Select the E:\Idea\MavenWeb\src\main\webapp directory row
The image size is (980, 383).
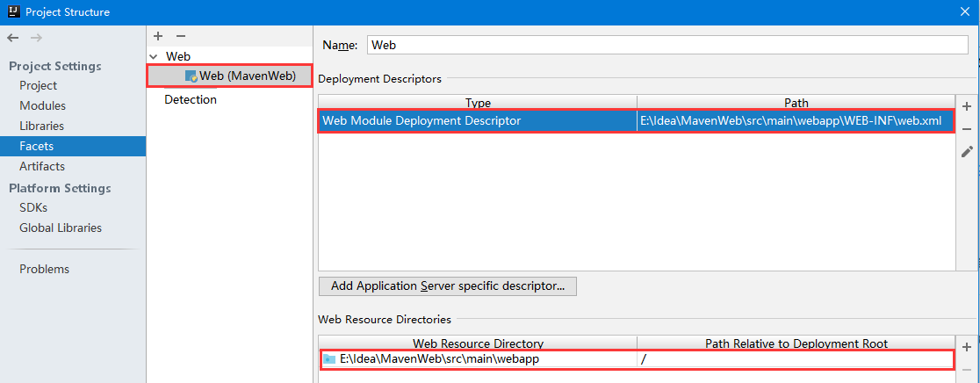pos(637,359)
